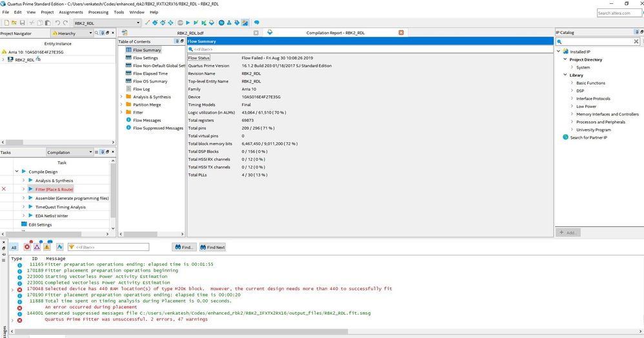Toggle the warning messages filter icon
Image resolution: width=644 pixels, height=338 pixels.
click(x=47, y=247)
